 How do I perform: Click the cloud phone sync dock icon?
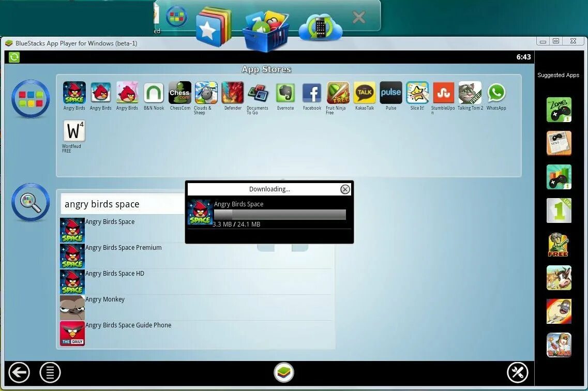[321, 28]
